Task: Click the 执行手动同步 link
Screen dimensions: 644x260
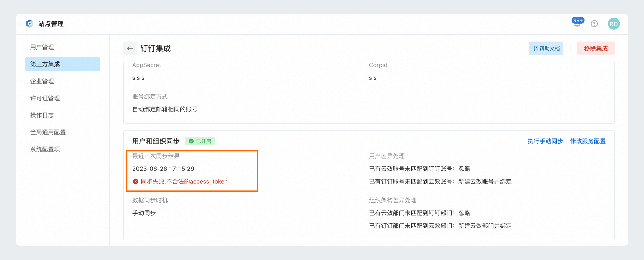Action: tap(545, 141)
